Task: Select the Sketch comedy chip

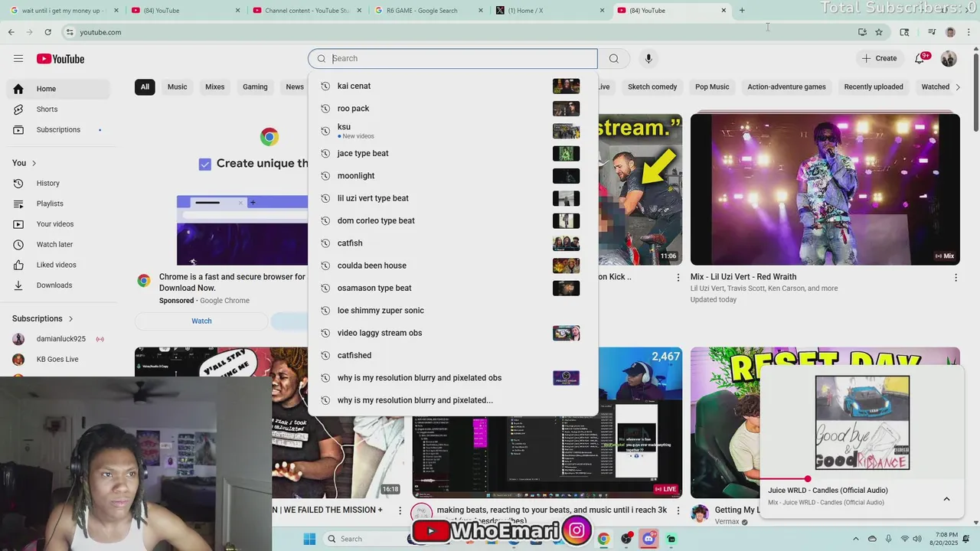Action: (x=652, y=86)
